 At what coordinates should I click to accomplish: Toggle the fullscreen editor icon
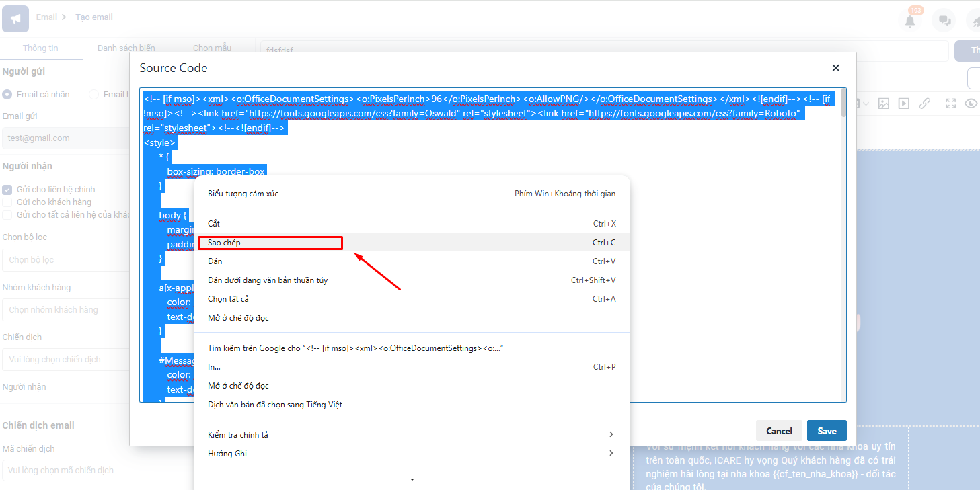950,104
